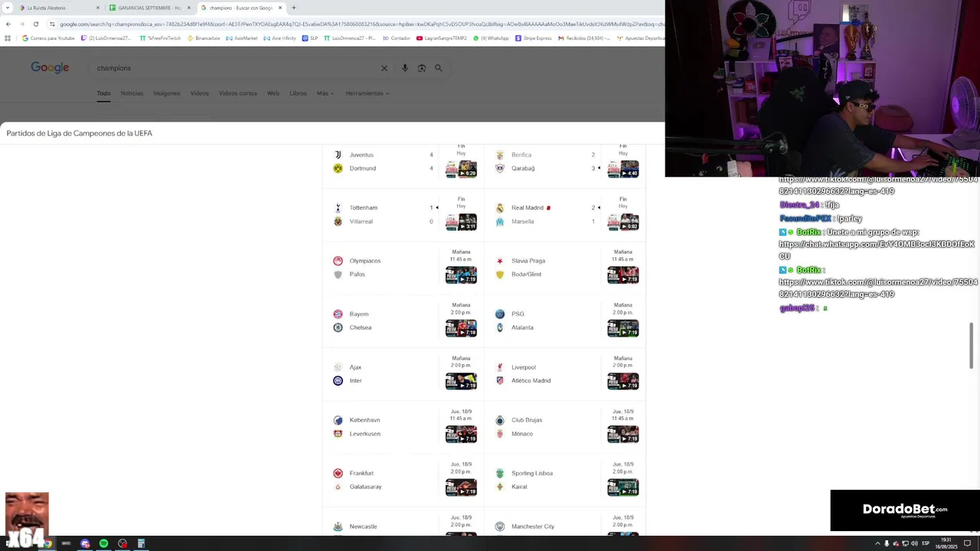Click the Bayern club crest

[x=338, y=314]
